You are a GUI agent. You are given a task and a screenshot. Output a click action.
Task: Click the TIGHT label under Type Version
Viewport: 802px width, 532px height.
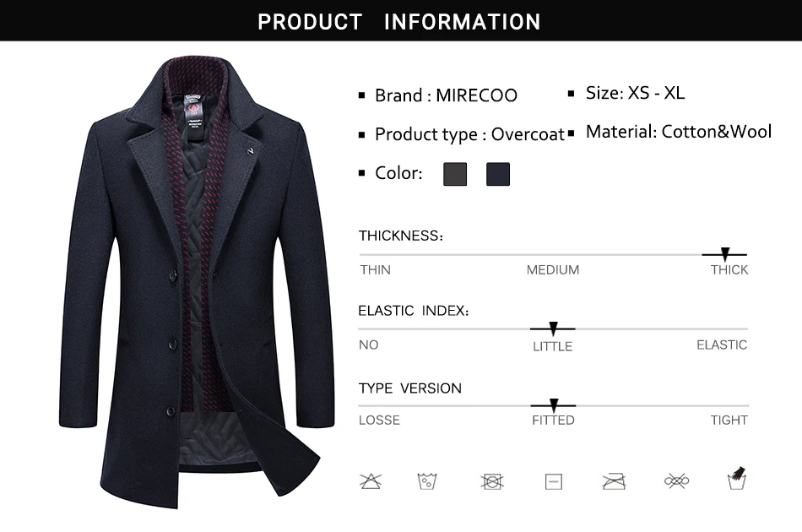click(729, 420)
